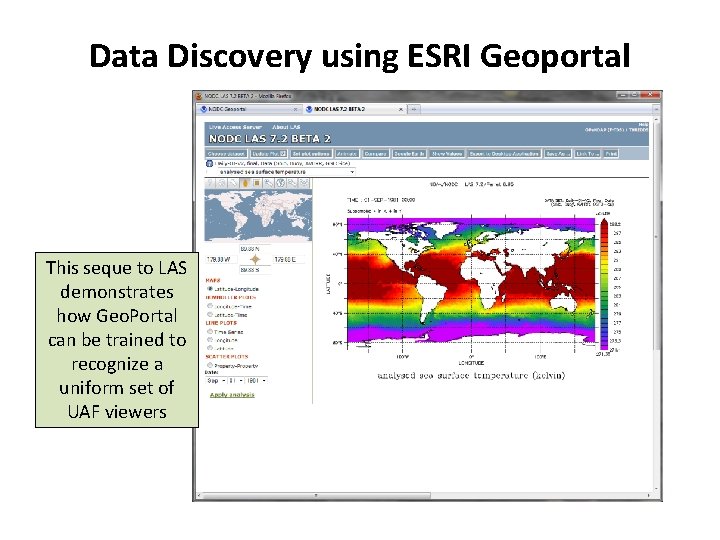Click the Save As... button
The image size is (720, 540).
tap(558, 153)
